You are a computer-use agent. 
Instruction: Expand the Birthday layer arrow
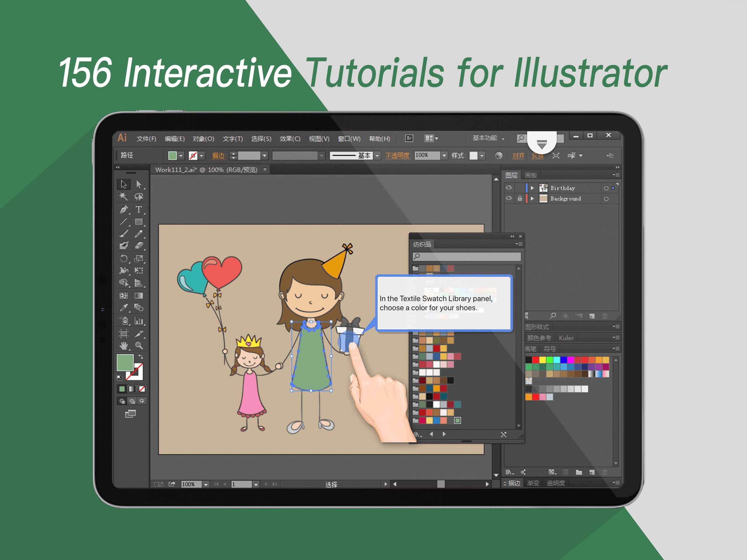pos(532,188)
